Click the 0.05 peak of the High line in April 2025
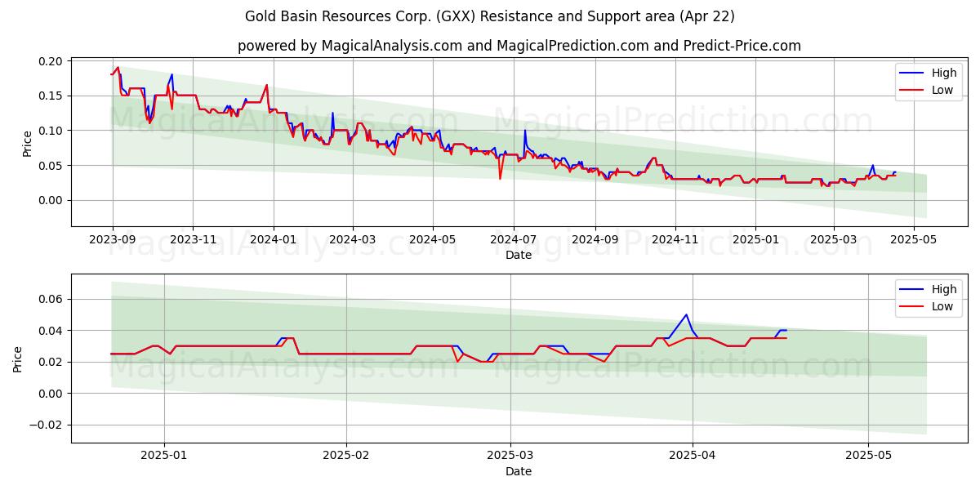This screenshot has width=980, height=490. point(686,314)
